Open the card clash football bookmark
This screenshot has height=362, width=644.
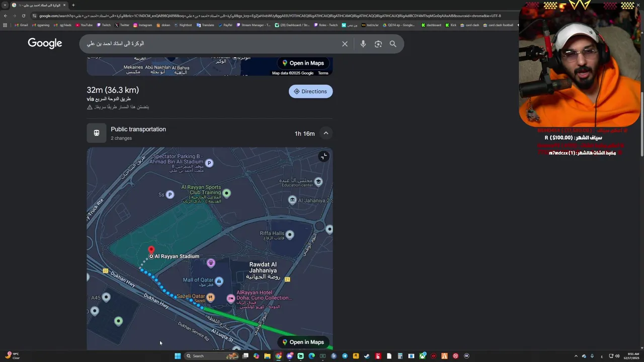[498, 25]
